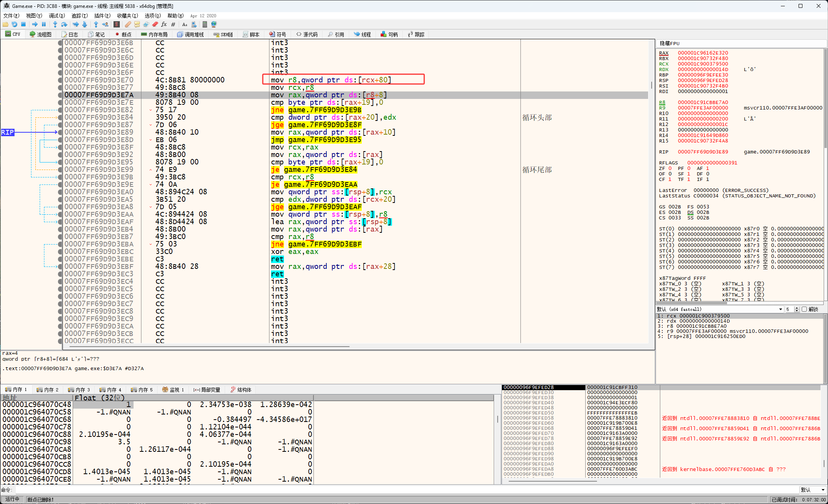Screen dimensions: 828x504
Task: Toggle the 解锁 checkbox
Action: tap(804, 309)
